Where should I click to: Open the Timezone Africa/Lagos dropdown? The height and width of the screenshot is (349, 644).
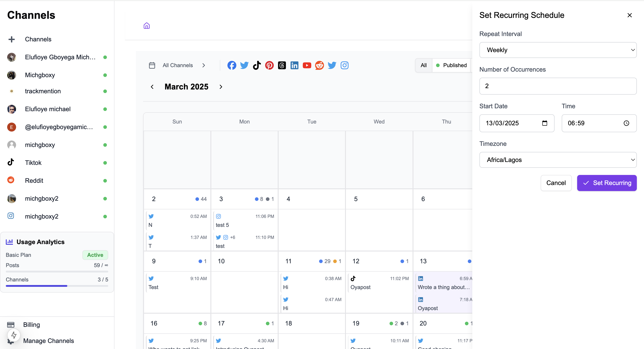pyautogui.click(x=558, y=160)
